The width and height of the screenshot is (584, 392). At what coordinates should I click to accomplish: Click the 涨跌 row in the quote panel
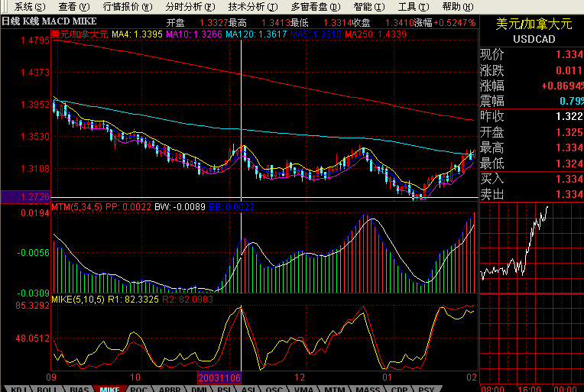click(532, 70)
